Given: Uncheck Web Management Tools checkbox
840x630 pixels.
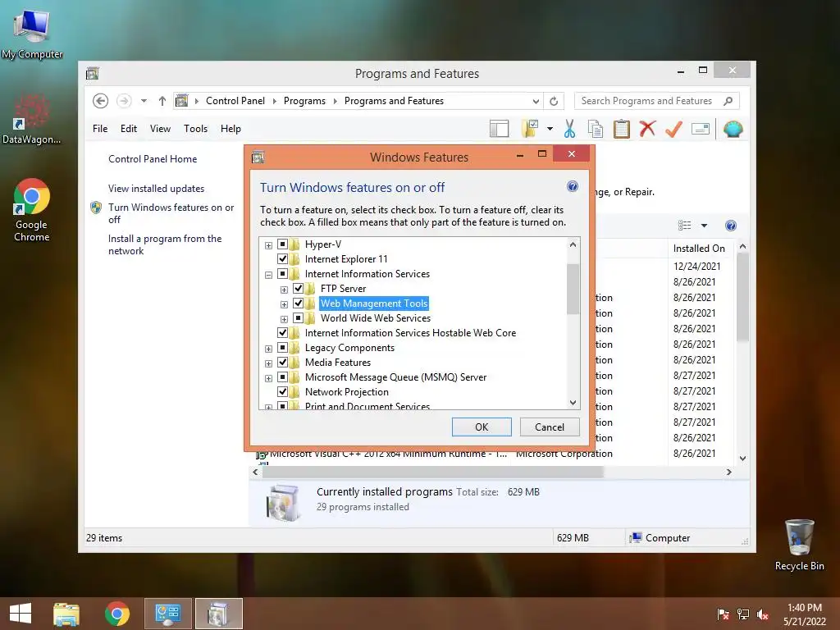Looking at the screenshot, I should [x=298, y=304].
